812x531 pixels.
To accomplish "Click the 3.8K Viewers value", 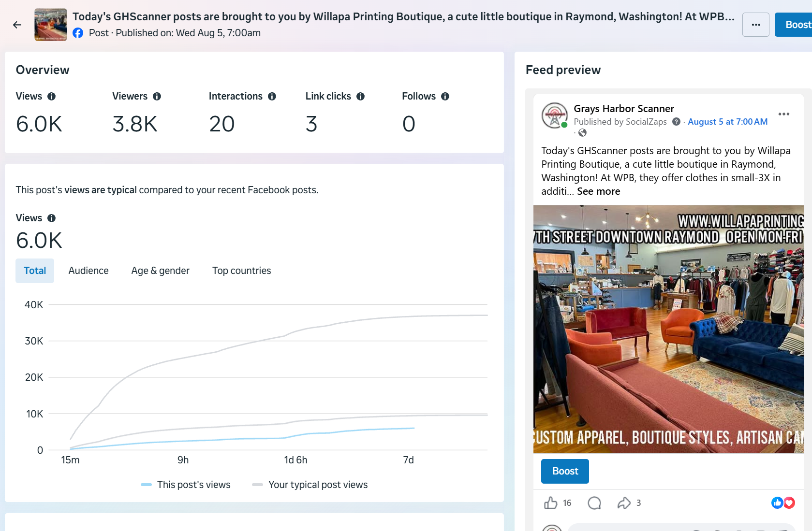I will (135, 124).
